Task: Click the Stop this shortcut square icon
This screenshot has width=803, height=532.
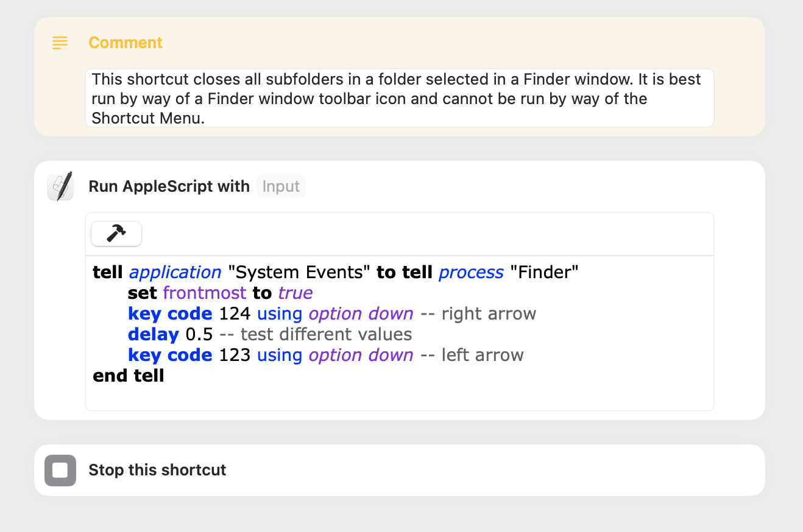Action: coord(60,471)
